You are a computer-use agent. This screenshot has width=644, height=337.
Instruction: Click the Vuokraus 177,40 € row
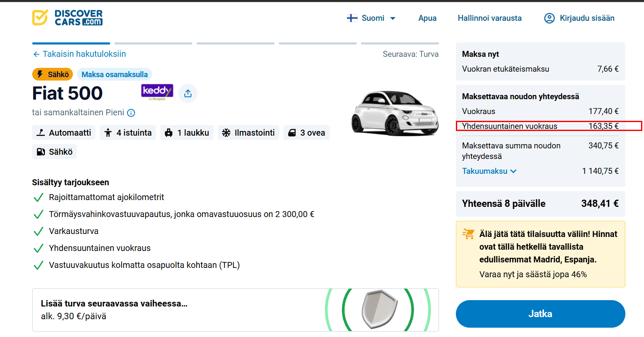coord(540,111)
